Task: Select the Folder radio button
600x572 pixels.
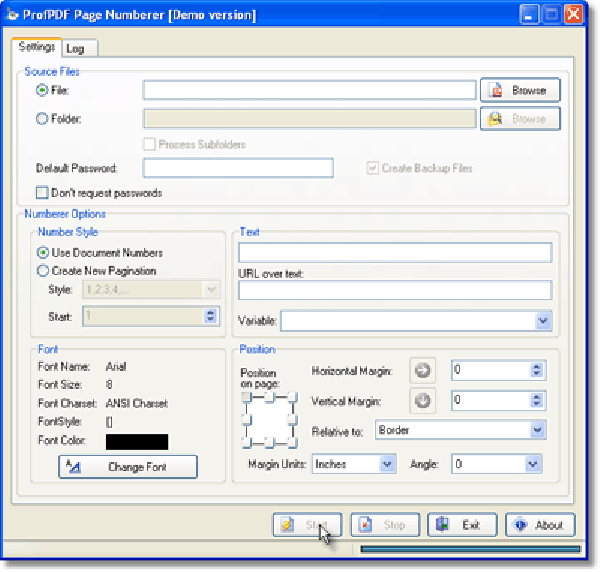Action: (x=42, y=119)
